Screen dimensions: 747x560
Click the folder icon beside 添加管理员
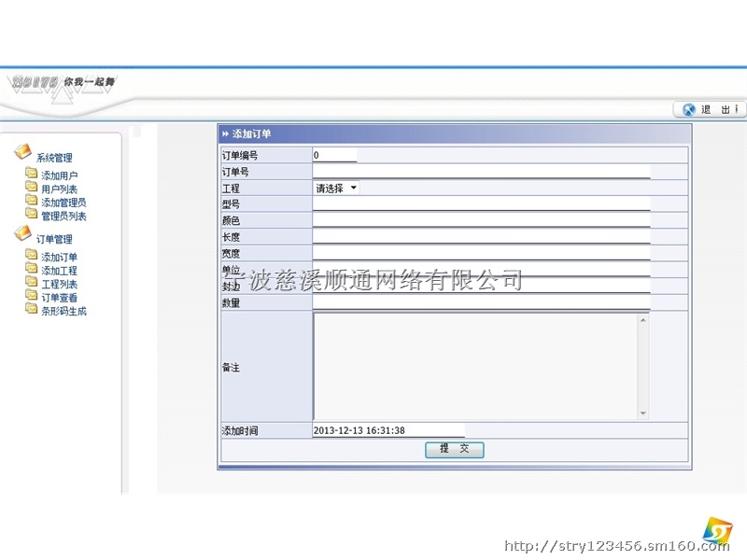click(32, 201)
